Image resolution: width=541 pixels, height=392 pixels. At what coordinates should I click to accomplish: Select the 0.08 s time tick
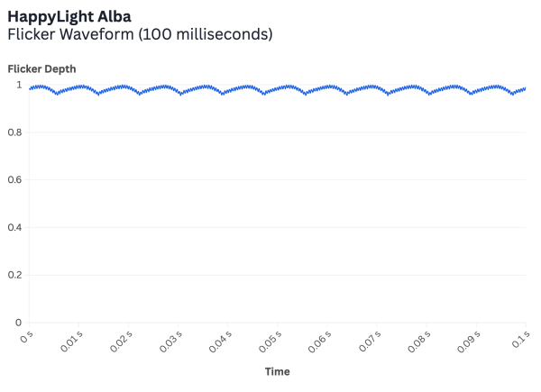(x=417, y=342)
